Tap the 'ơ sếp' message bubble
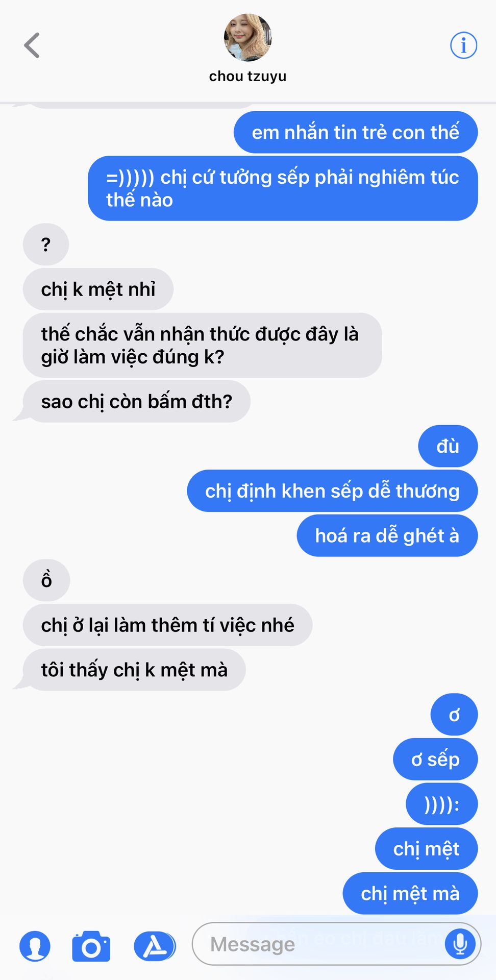 point(435,759)
